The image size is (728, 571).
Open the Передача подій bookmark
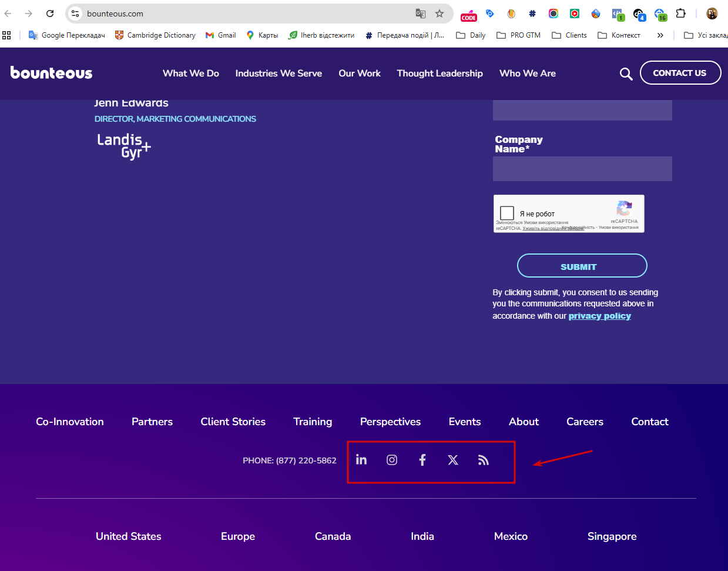(405, 35)
